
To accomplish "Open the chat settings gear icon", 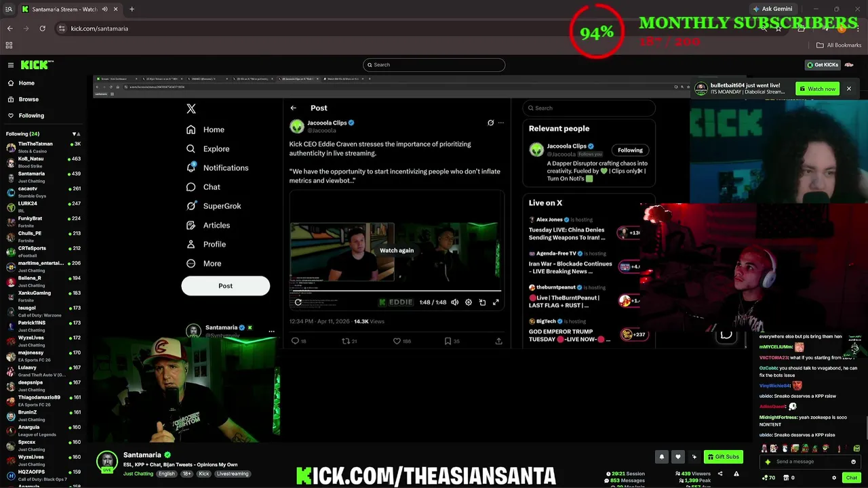I will coord(834,478).
